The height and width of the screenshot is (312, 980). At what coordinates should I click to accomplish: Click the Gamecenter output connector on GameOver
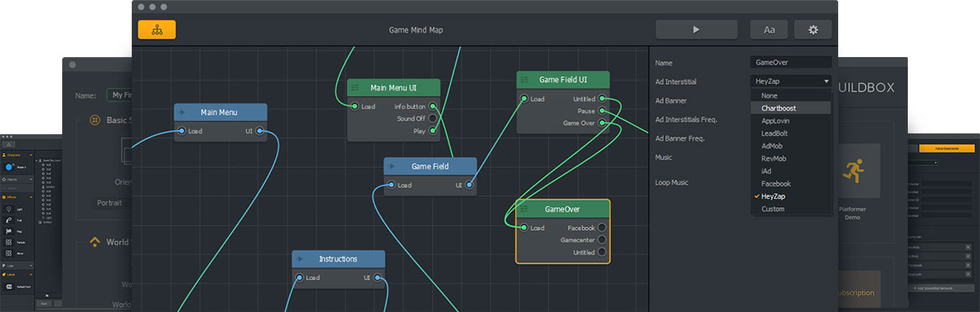tap(602, 240)
